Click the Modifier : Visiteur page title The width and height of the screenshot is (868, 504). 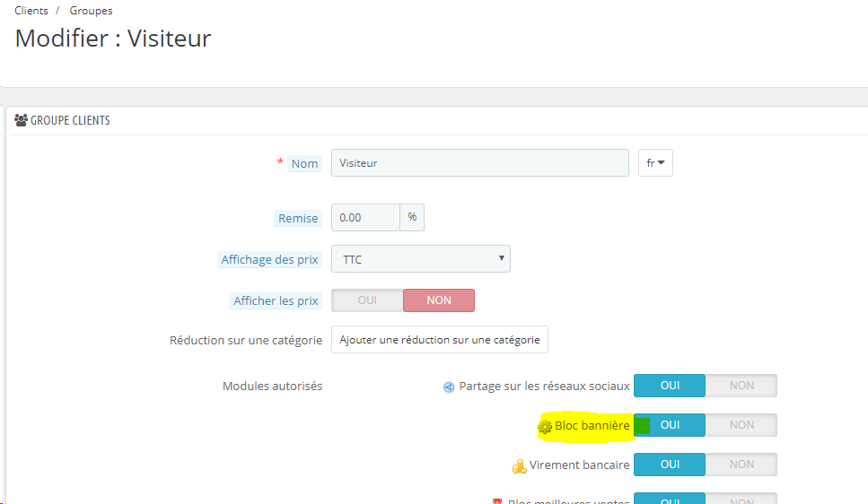tap(113, 39)
